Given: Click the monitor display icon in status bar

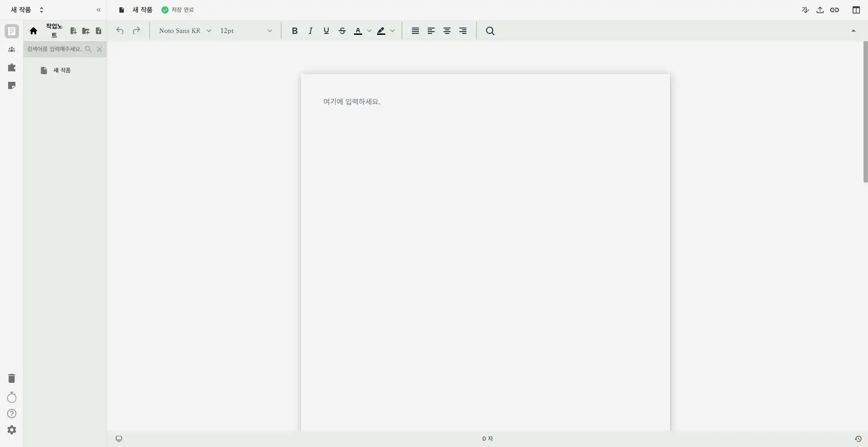Looking at the screenshot, I should [x=119, y=439].
